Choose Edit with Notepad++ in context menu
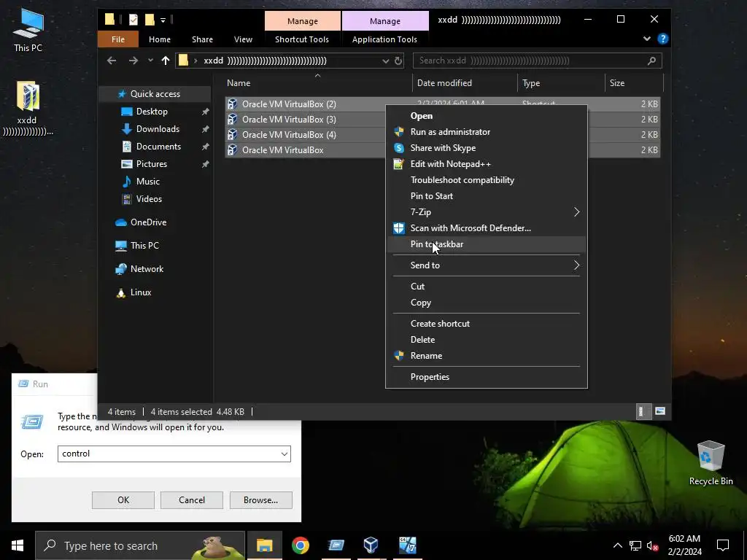This screenshot has width=747, height=560. point(486,164)
